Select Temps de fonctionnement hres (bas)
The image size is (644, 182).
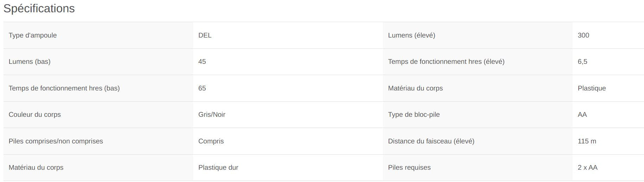pyautogui.click(x=64, y=88)
